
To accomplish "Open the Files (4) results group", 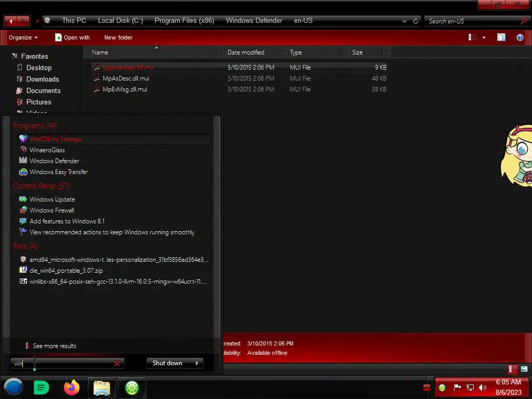I will pos(25,246).
